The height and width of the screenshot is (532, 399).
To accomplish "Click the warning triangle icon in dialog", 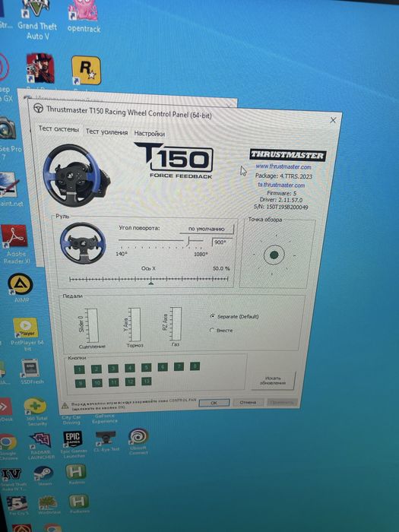I will (65, 405).
